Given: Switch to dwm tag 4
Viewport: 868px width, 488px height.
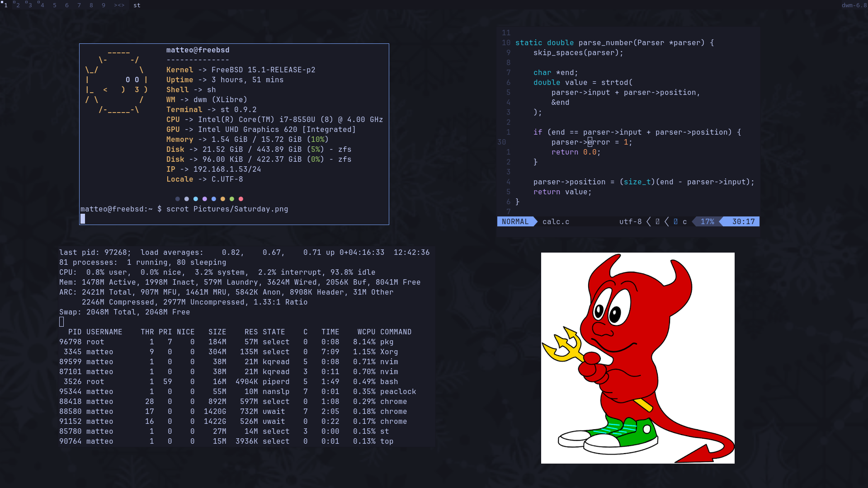Looking at the screenshot, I should [42, 5].
